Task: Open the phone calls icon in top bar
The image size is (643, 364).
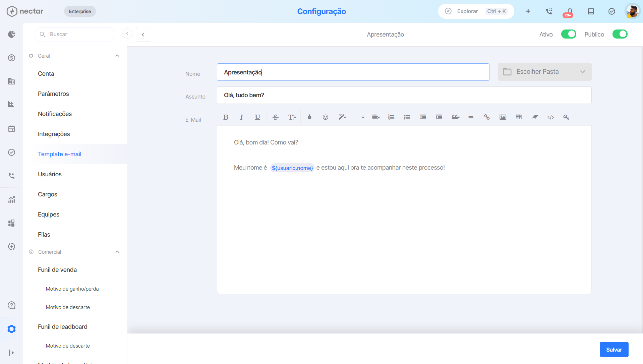Action: [549, 11]
